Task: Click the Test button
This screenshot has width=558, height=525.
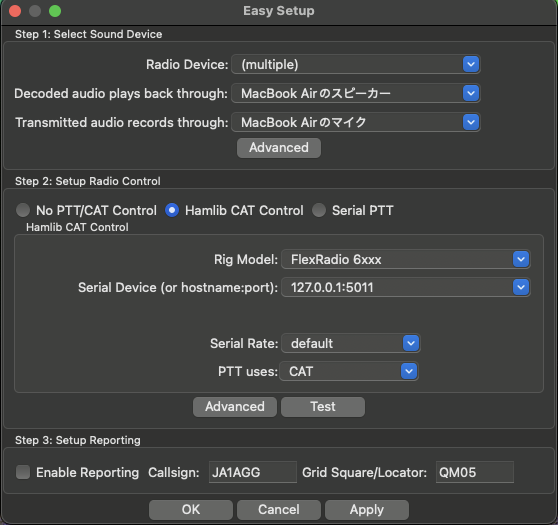Action: click(x=323, y=407)
